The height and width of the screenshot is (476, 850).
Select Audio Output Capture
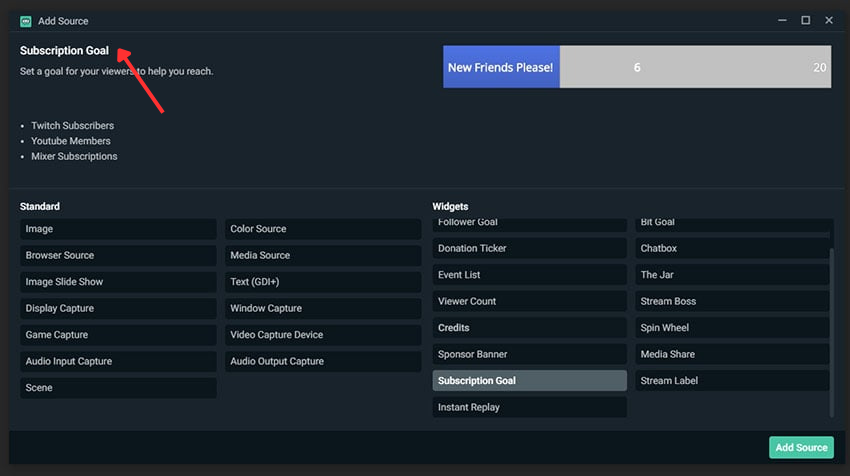(323, 362)
